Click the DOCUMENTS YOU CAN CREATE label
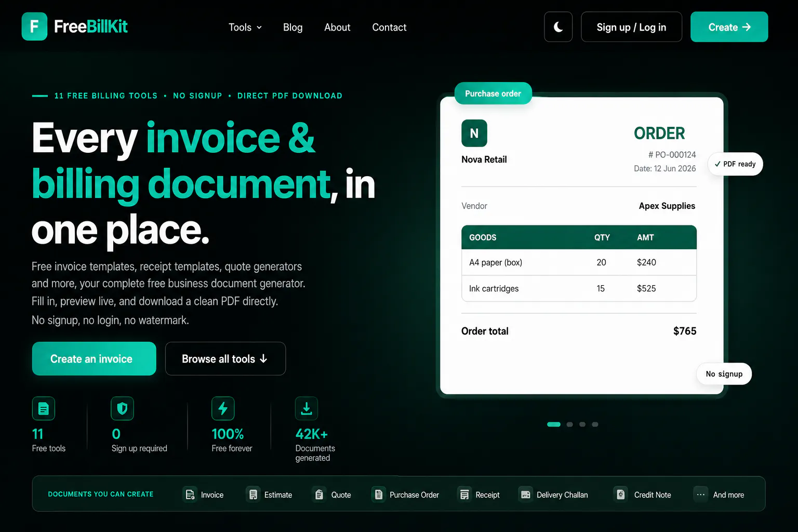798x532 pixels. pyautogui.click(x=101, y=494)
